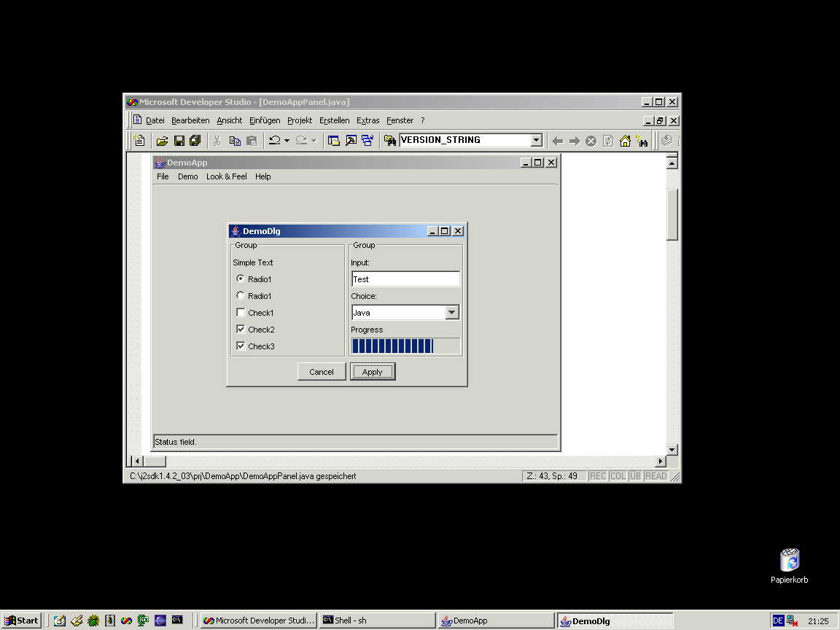840x630 pixels.
Task: Click the Open file folder icon
Action: [162, 141]
